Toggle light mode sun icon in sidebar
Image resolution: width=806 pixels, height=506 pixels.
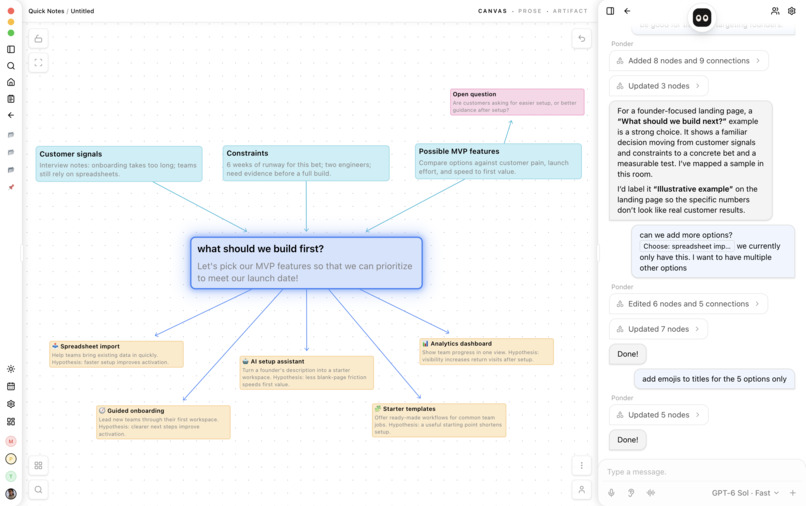[x=11, y=369]
